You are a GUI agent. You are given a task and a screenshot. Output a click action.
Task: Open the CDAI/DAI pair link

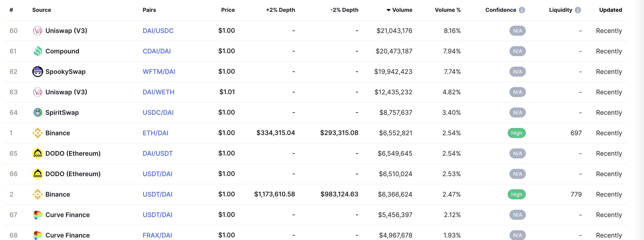click(x=157, y=51)
